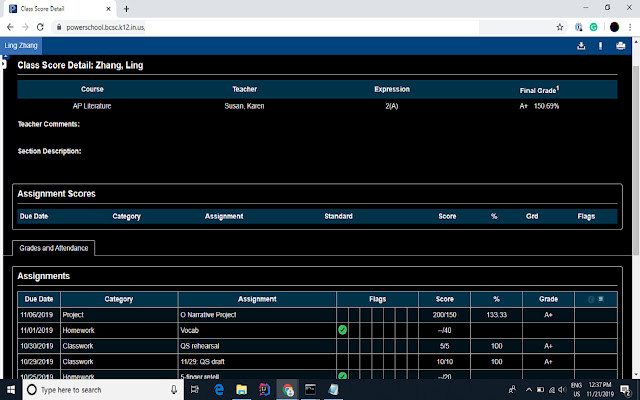Viewport: 640px width, 400px height.
Task: Click the ENG US language indicator
Action: 576,390
